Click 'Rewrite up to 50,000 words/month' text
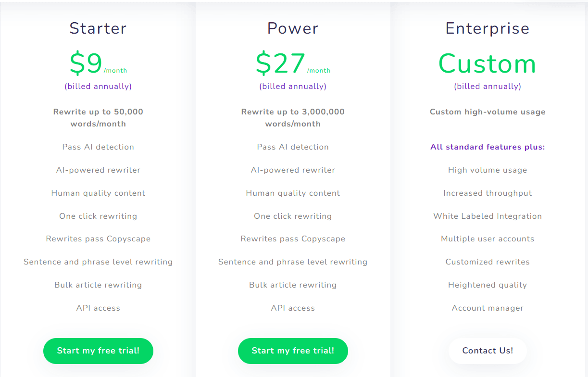This screenshot has width=588, height=377. click(98, 117)
